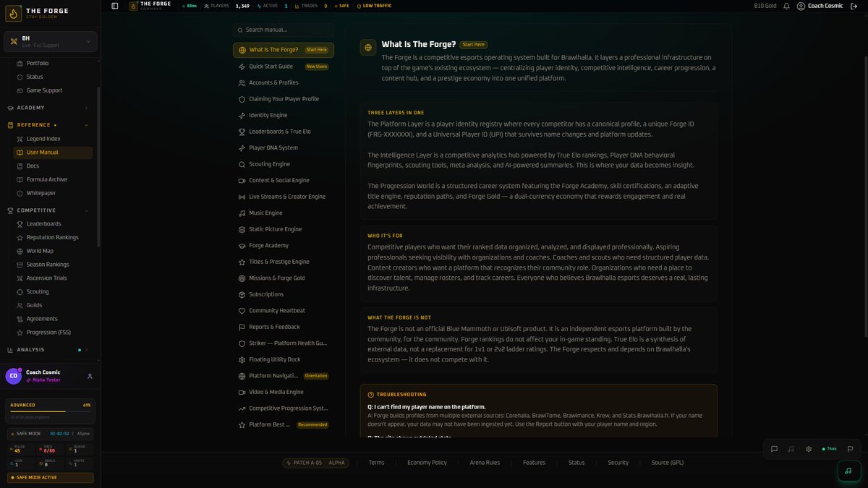
Task: Open Platform Best practices recommended page
Action: coord(284,424)
